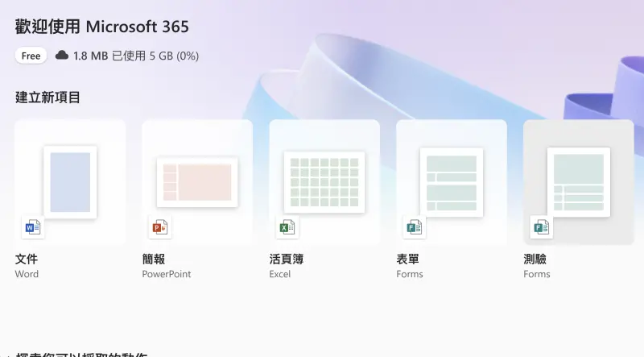Click the Word app icon badge

[x=33, y=227]
